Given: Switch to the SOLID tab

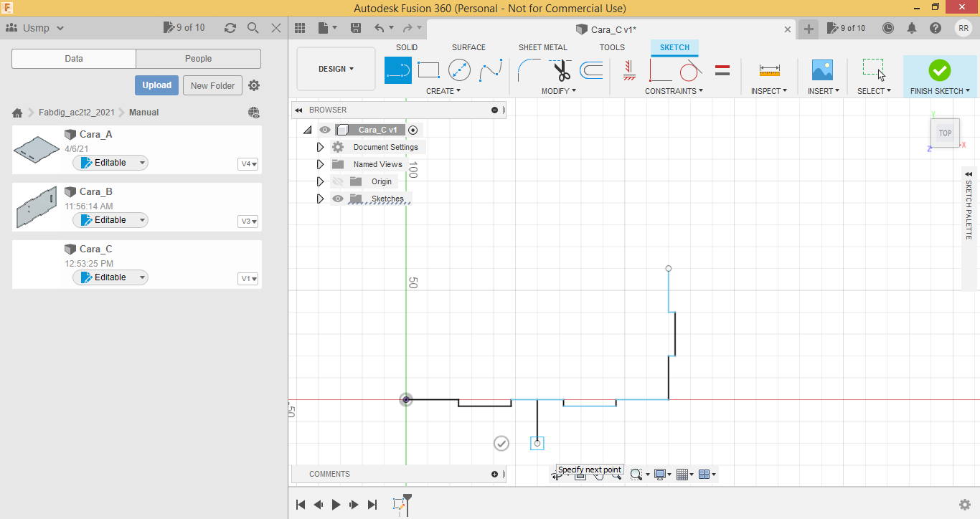Looking at the screenshot, I should pyautogui.click(x=407, y=47).
